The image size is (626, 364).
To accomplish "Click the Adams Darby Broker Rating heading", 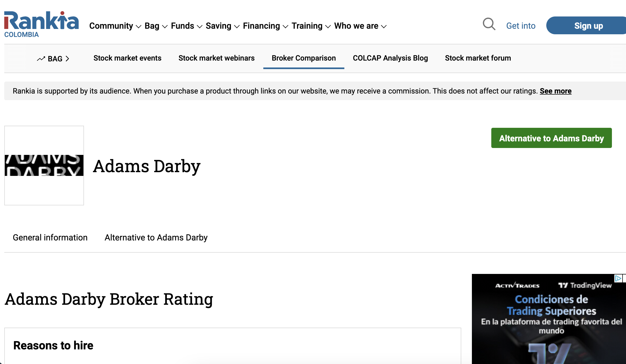I will click(109, 299).
